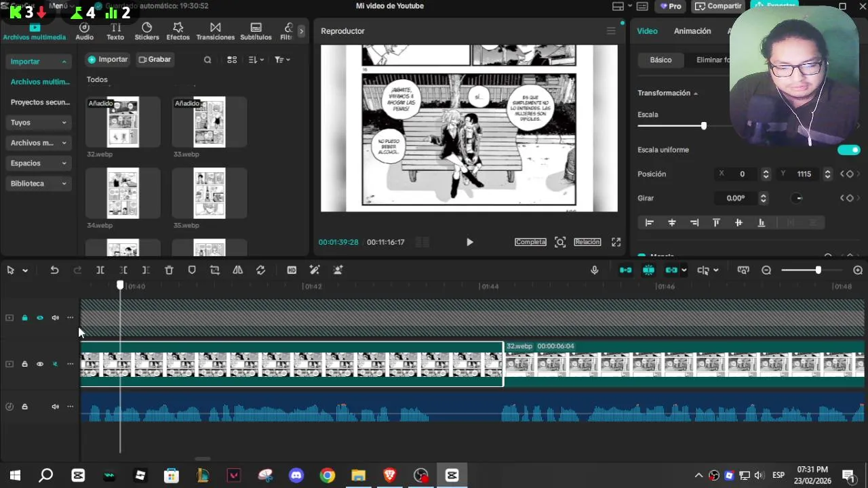Show more tabs with right arrow

point(301,31)
